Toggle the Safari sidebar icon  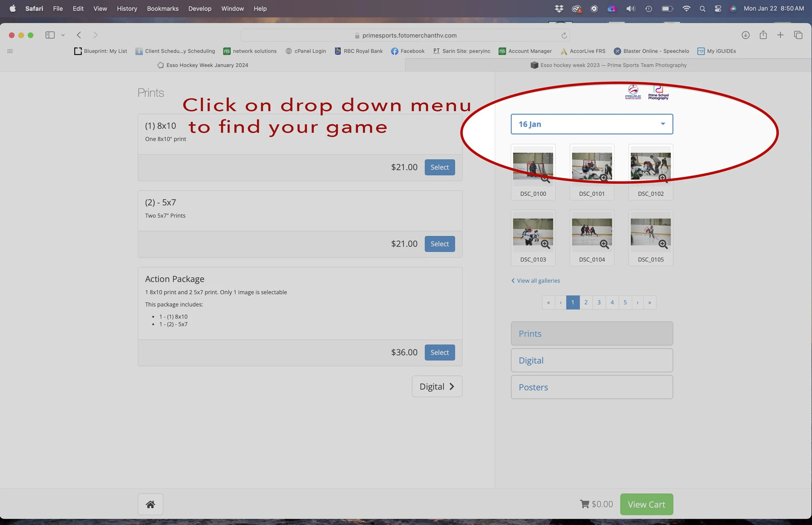[x=50, y=35]
